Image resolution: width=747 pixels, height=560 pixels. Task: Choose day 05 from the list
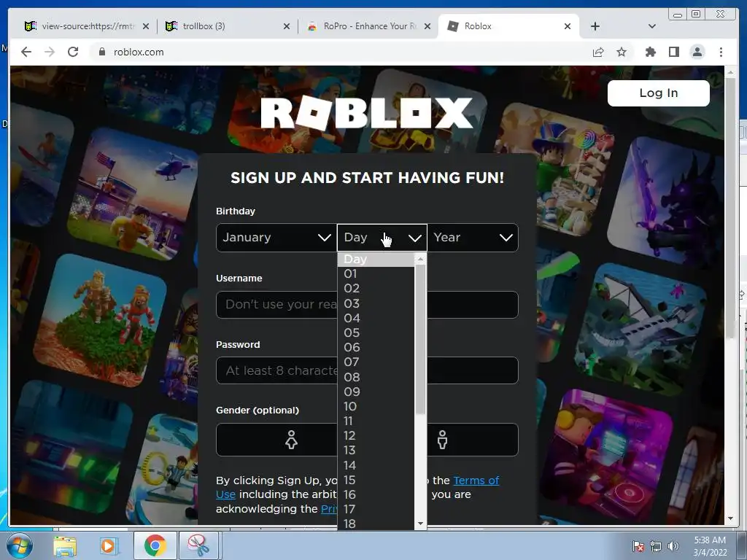[x=376, y=332]
